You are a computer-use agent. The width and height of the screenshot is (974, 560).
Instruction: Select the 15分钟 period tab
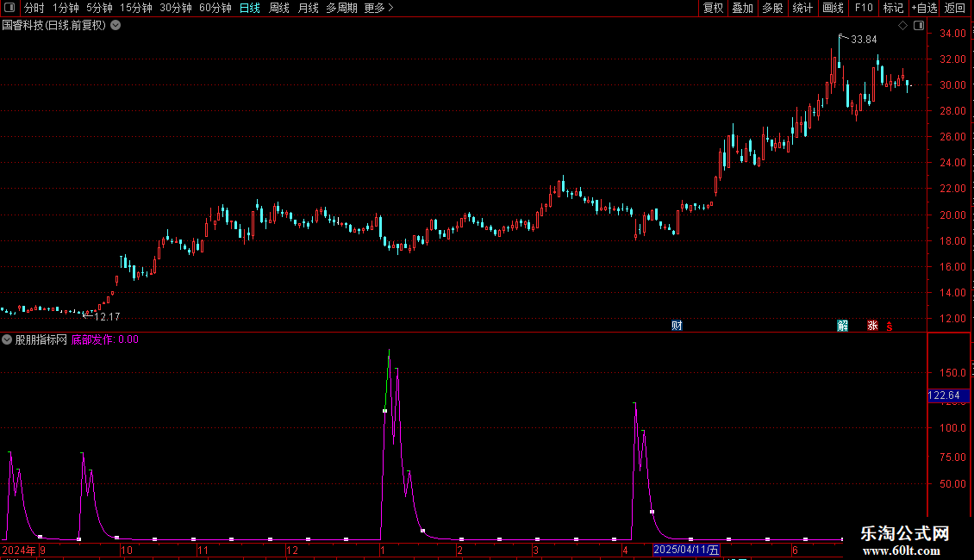point(136,8)
